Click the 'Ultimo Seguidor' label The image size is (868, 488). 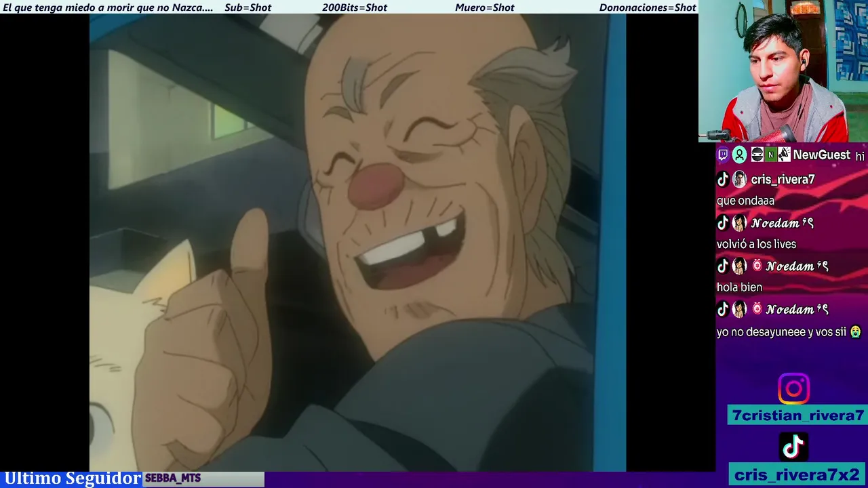(73, 479)
